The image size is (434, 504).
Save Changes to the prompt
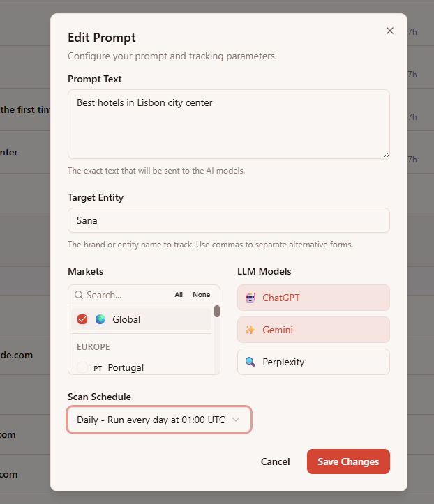tap(348, 461)
